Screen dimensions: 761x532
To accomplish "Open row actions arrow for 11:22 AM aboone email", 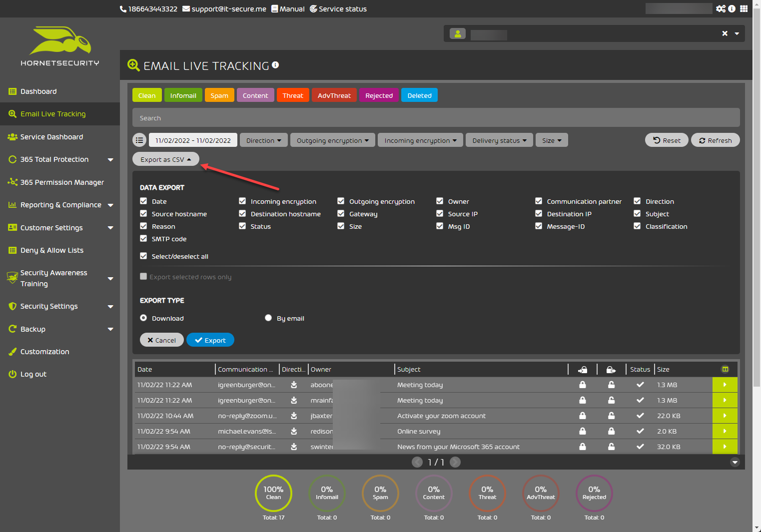I will 725,385.
